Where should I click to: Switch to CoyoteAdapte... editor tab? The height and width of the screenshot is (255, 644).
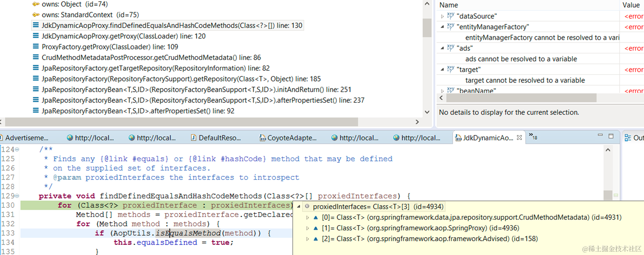pyautogui.click(x=288, y=138)
